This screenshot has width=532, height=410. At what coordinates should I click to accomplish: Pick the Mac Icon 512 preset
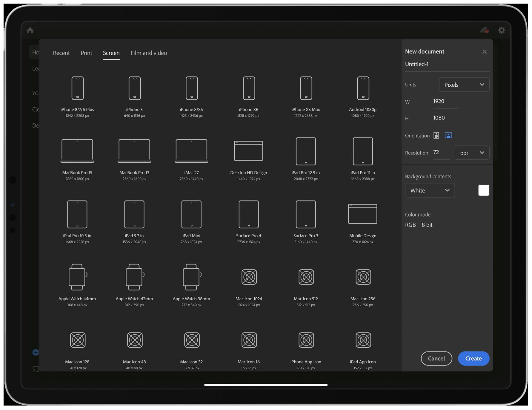[306, 288]
